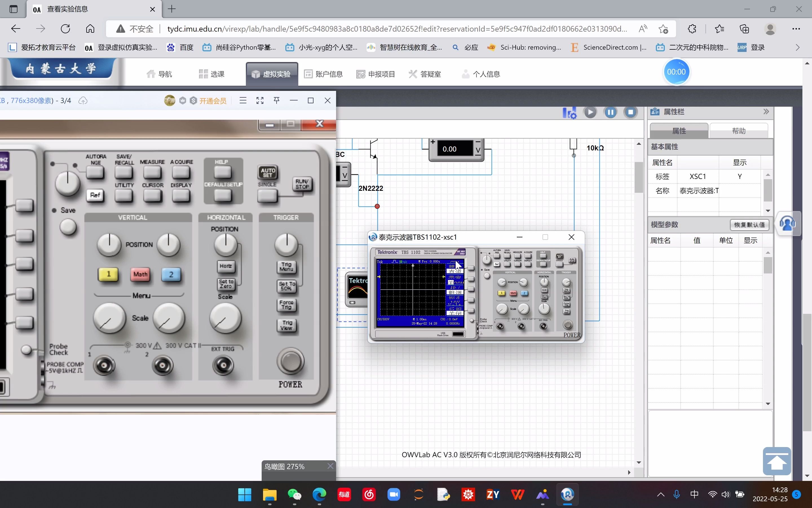Screen dimensions: 812x508
Task: Click the Set to Zero button
Action: (x=226, y=284)
